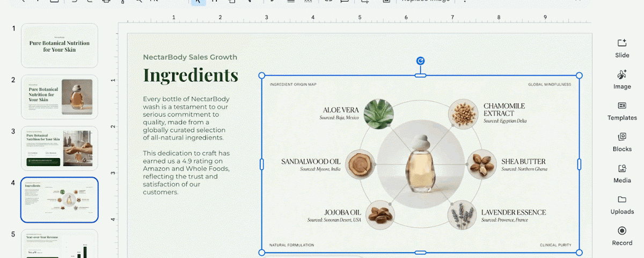The height and width of the screenshot is (258, 644).
Task: Click the left-middle selection handle of image
Action: (x=262, y=164)
